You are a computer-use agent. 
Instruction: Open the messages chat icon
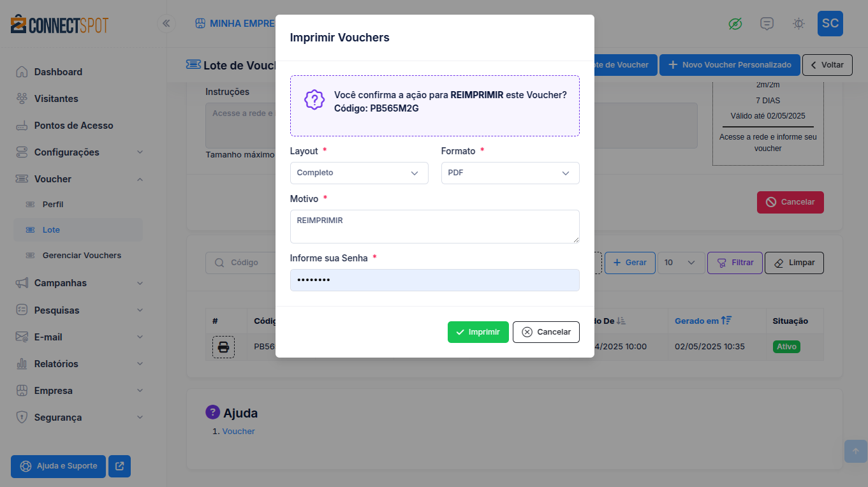[767, 24]
